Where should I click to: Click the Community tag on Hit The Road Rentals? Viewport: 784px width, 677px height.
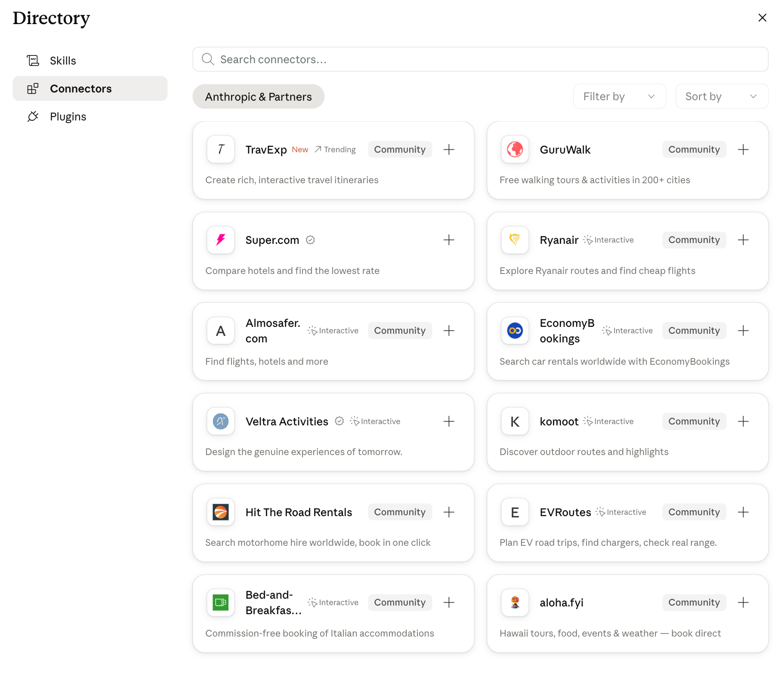(x=400, y=512)
